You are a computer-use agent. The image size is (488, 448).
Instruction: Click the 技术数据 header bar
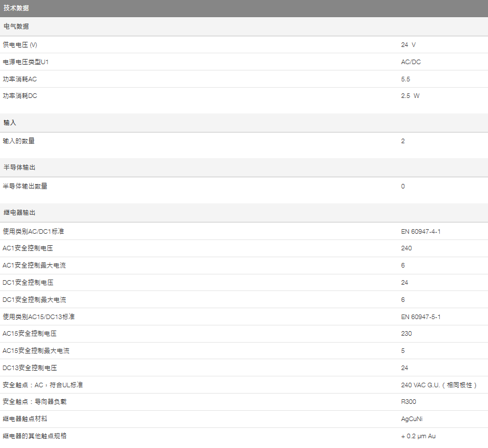point(243,9)
